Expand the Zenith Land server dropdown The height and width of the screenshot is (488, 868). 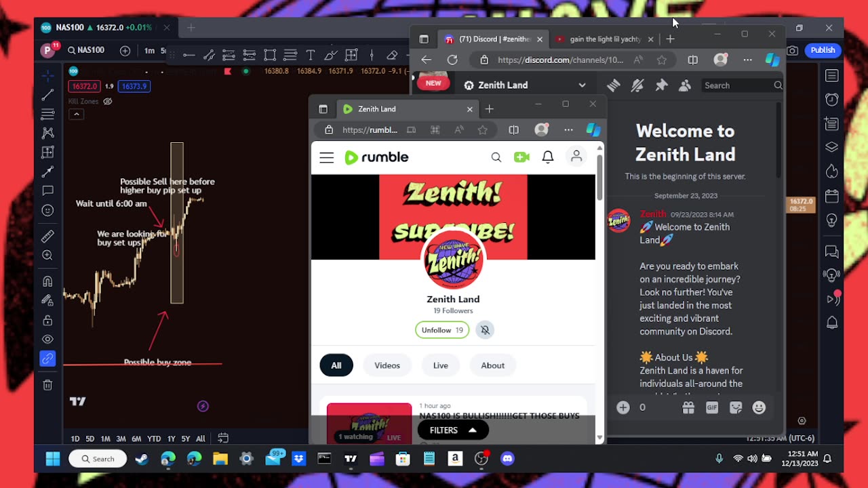582,85
